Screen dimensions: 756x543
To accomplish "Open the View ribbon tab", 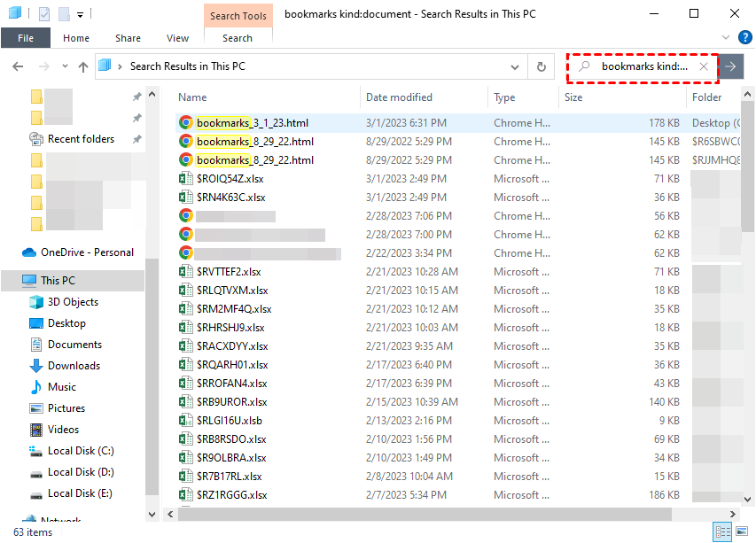I will [x=177, y=38].
